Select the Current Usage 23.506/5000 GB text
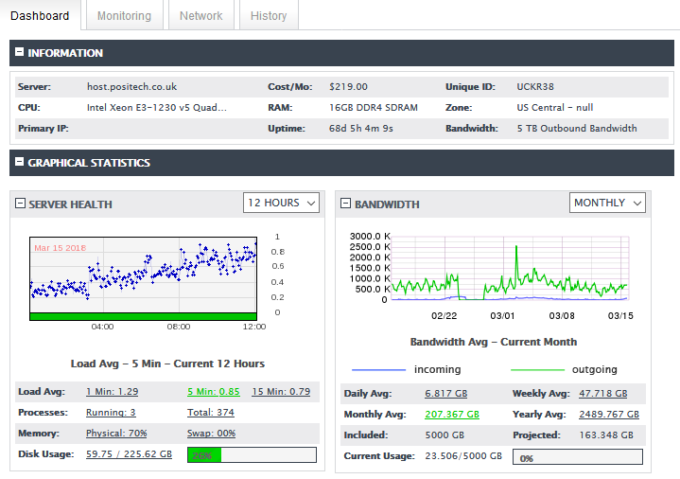Viewport: 680px width, 479px height. point(463,456)
